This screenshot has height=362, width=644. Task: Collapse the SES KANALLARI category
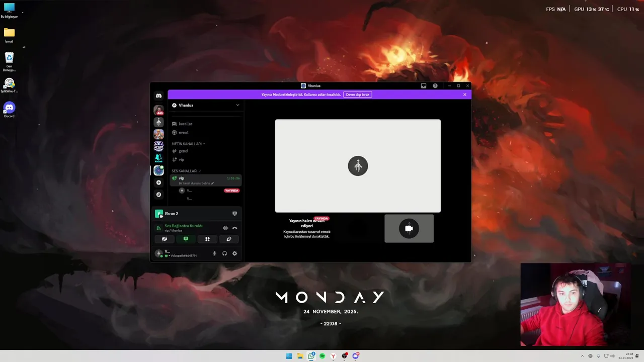point(186,171)
